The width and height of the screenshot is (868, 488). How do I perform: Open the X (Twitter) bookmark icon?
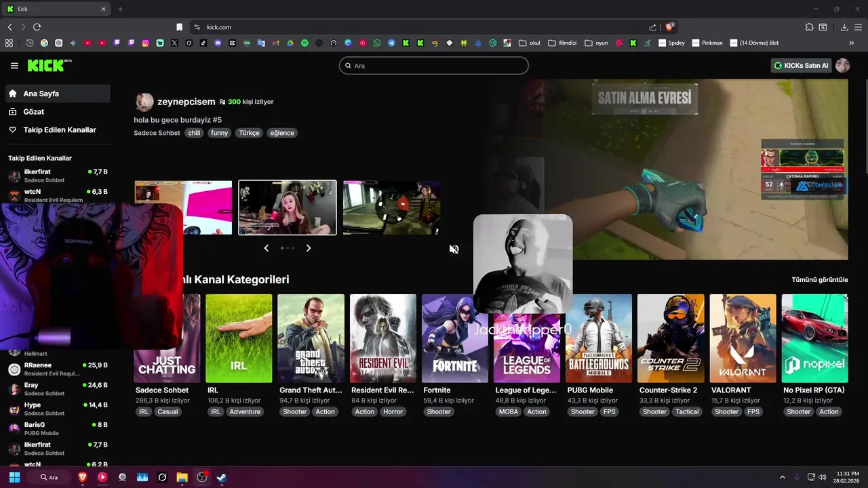(174, 43)
